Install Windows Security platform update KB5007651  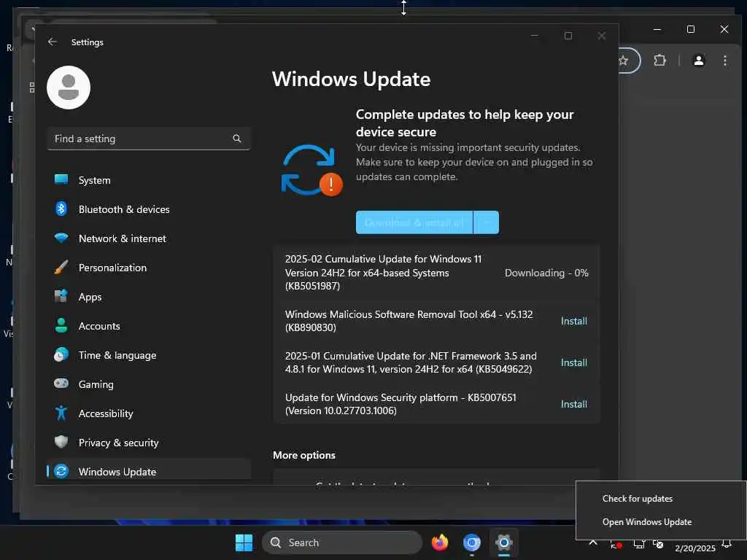573,404
